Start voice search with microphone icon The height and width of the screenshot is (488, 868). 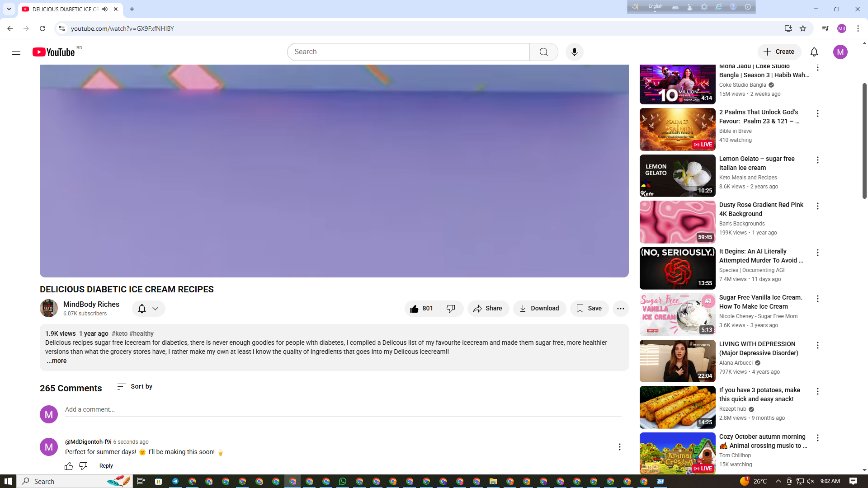tap(574, 52)
